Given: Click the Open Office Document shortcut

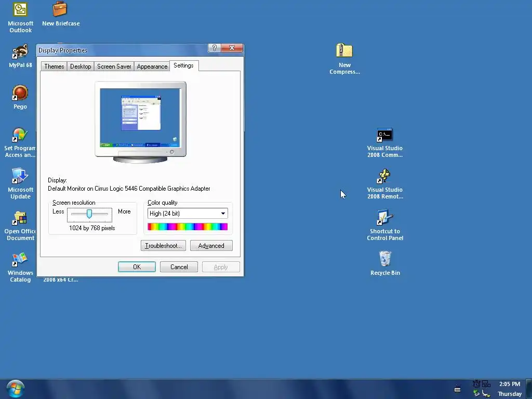Looking at the screenshot, I should point(20,225).
